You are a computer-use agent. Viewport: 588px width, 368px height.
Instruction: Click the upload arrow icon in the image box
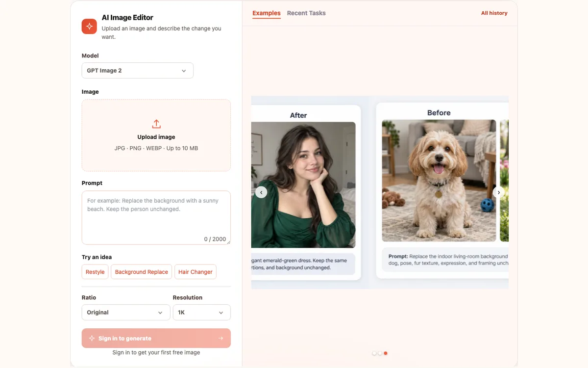[156, 124]
